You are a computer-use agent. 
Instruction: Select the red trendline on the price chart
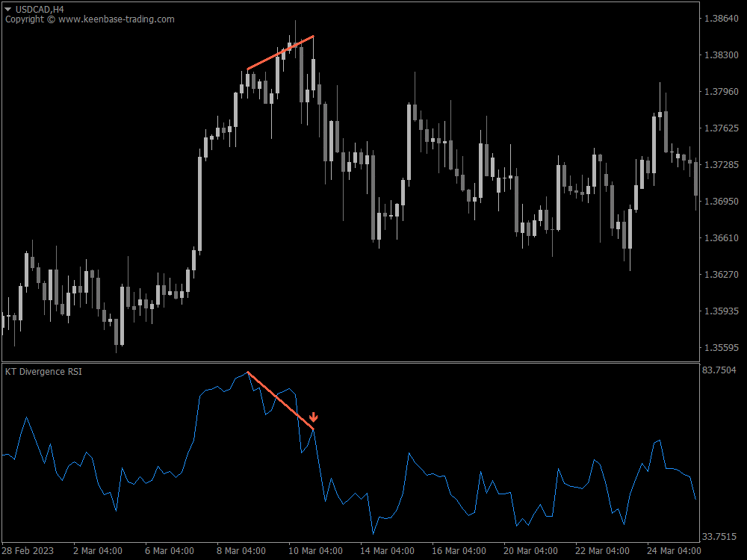click(280, 52)
